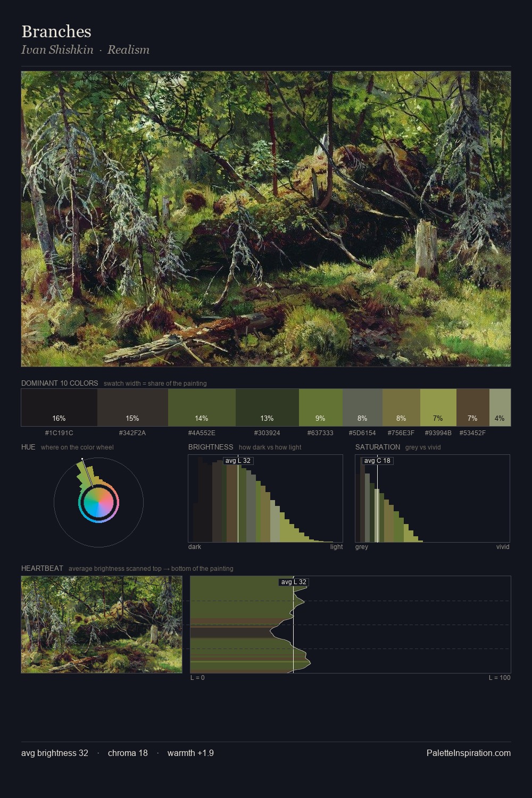Click the 'grey' axis label
This screenshot has height=798, width=532.
tap(362, 547)
